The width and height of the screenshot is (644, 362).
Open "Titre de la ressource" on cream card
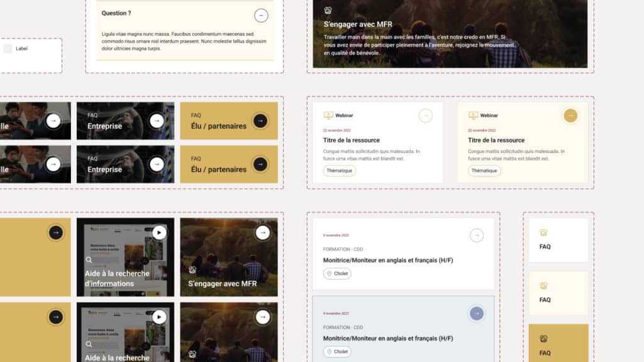click(496, 140)
